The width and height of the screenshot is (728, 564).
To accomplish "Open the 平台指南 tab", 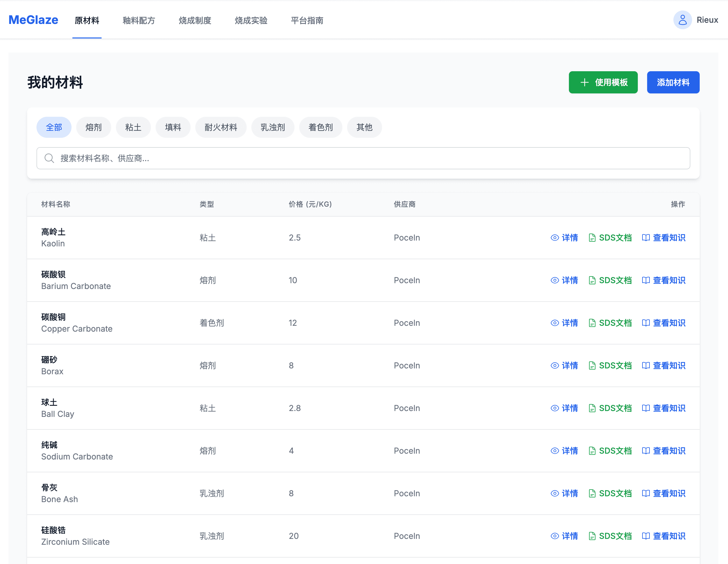I will [x=307, y=20].
